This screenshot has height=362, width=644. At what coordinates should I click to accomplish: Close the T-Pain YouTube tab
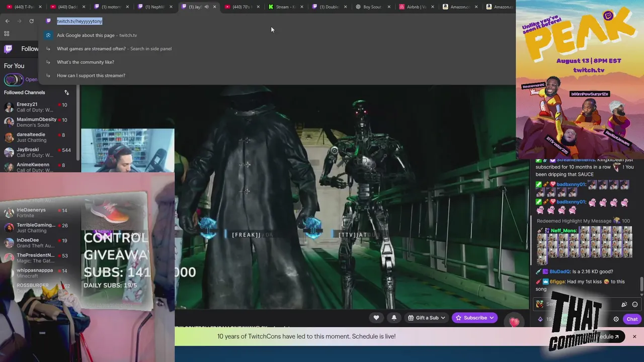40,7
